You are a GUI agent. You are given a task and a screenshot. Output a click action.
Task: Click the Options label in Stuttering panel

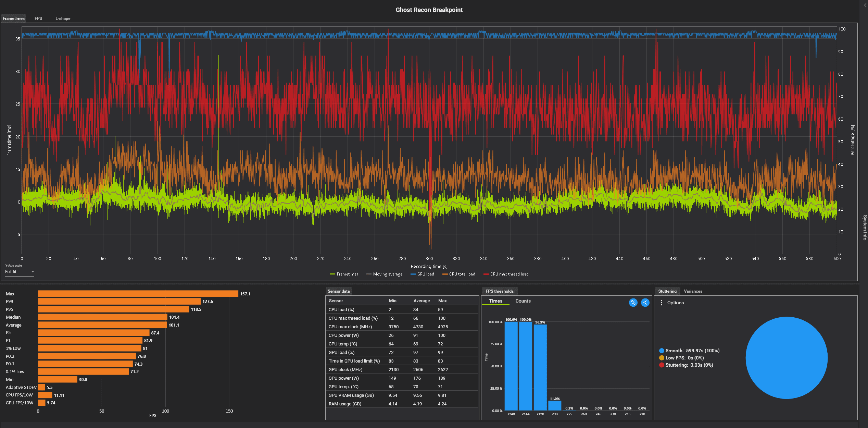[675, 303]
